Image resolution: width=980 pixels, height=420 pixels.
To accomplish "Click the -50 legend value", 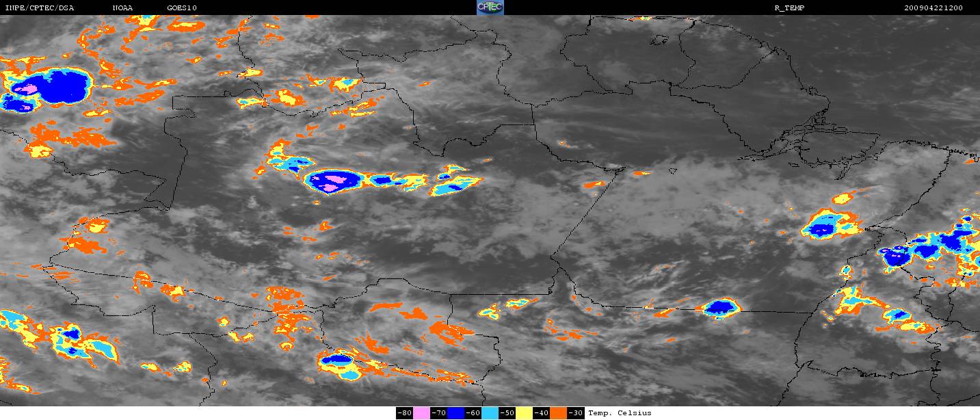I will 507,413.
